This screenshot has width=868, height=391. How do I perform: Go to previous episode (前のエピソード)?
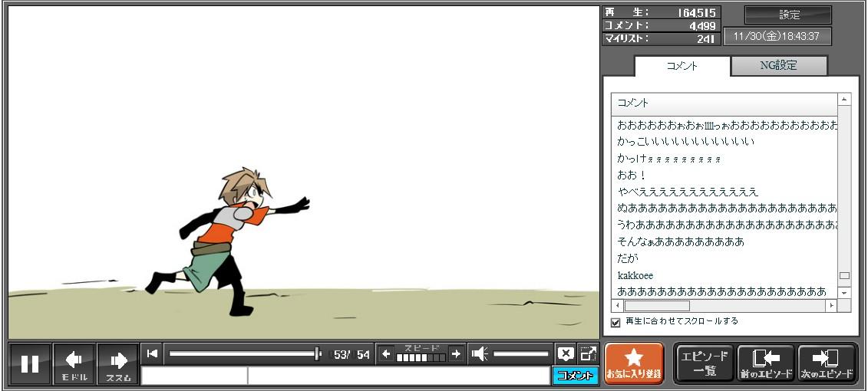coord(765,363)
